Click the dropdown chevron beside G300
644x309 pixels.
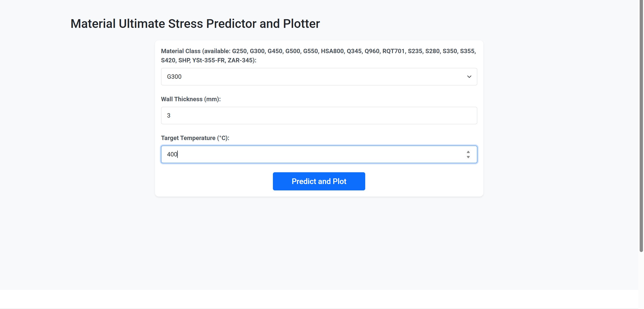[469, 77]
